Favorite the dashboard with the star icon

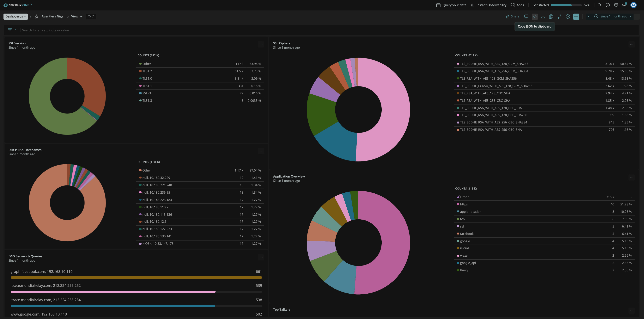click(x=37, y=16)
